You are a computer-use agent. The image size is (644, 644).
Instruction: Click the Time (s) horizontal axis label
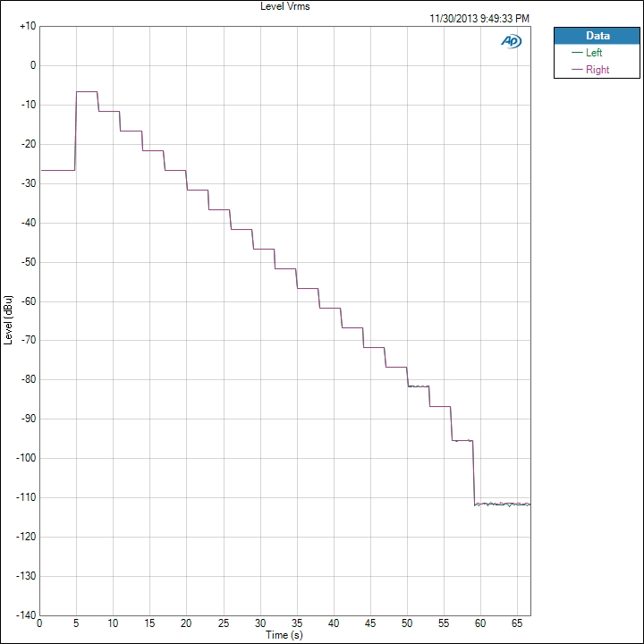coord(285,635)
